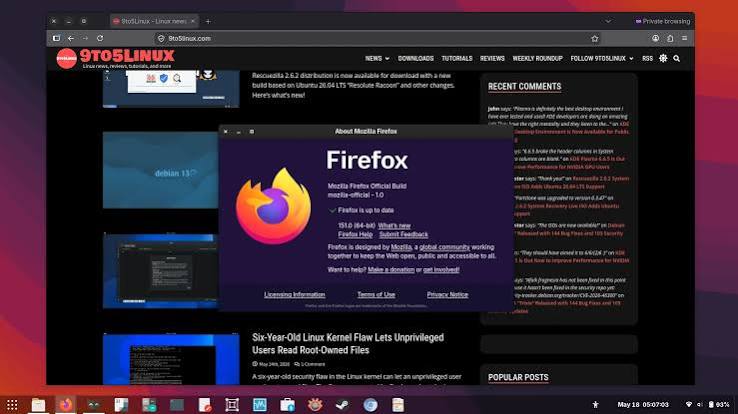
Task: Open the Firefox hamburger application menu
Action: click(684, 38)
